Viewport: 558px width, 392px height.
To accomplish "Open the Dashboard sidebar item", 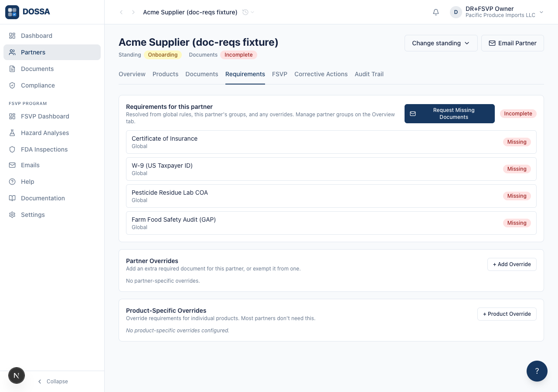I will pyautogui.click(x=52, y=36).
